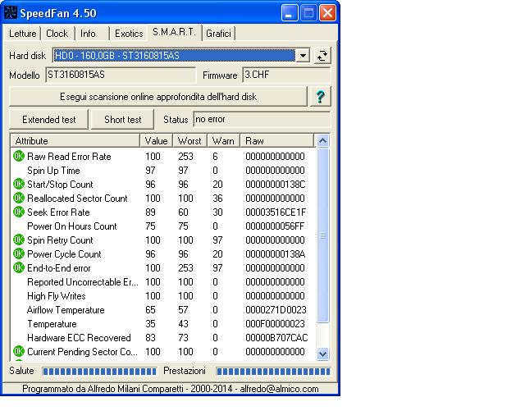Sort by the Warn column header
The image size is (525, 420).
[223, 140]
